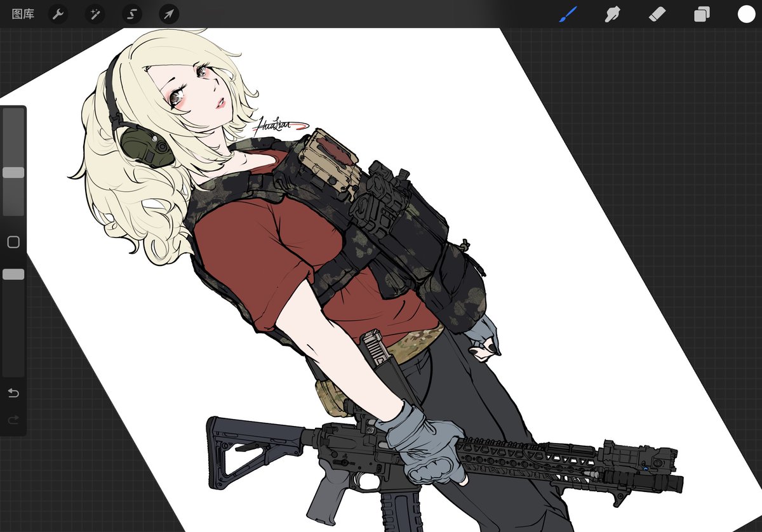Click the brush opacity slider handle
Image resolution: width=762 pixels, height=532 pixels.
click(x=13, y=274)
